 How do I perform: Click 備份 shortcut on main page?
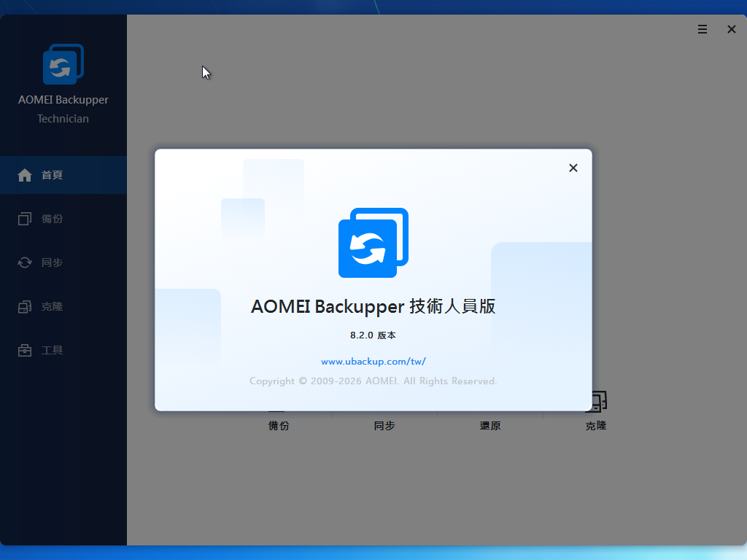(x=279, y=426)
